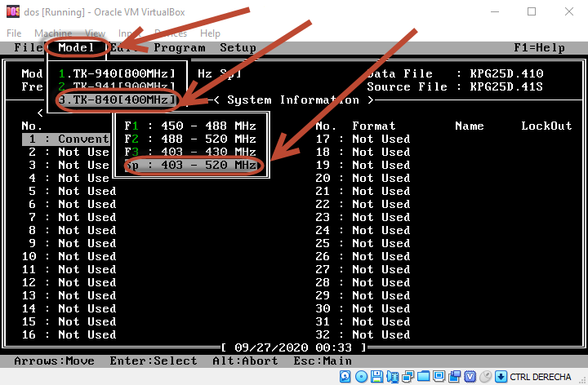This screenshot has width=588, height=385.
Task: Choose the F2 488 - 520 MHz range
Action: [190, 139]
